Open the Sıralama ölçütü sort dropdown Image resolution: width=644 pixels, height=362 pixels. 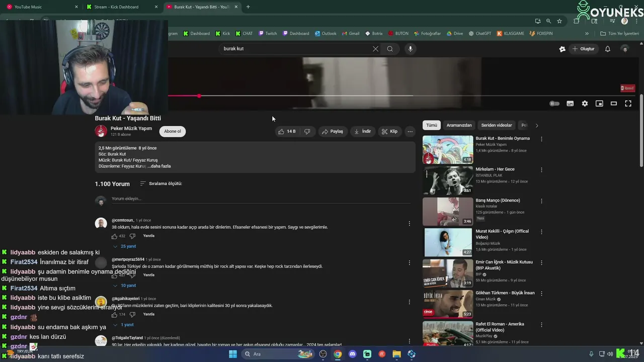click(x=161, y=184)
